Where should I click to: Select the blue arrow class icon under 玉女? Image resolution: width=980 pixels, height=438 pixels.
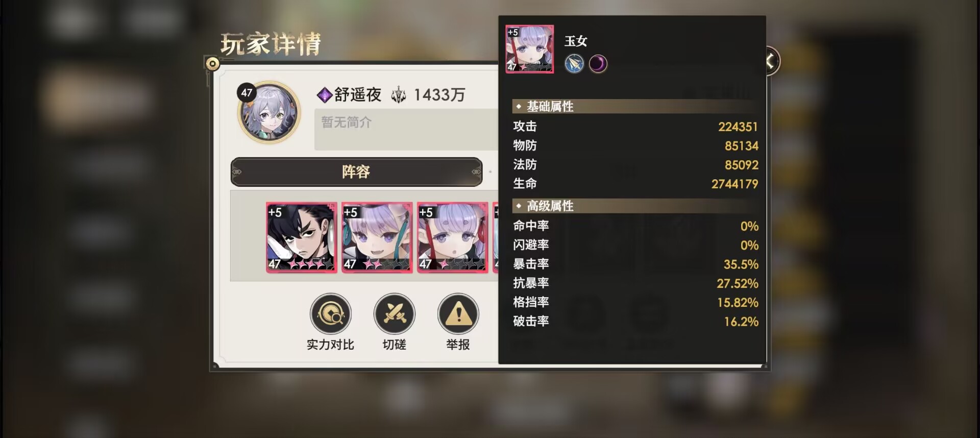click(x=574, y=64)
